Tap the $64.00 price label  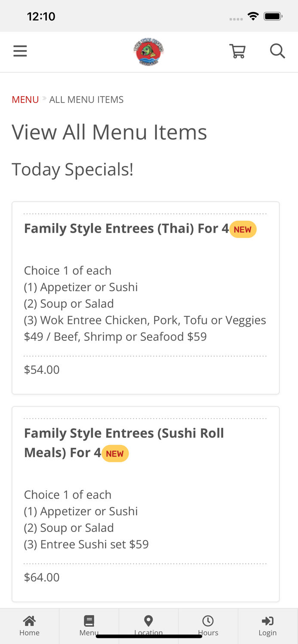(42, 577)
